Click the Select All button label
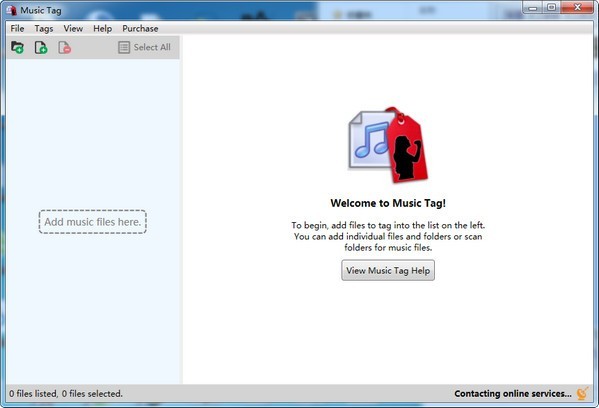Screen dimensions: 599x408 coord(152,47)
